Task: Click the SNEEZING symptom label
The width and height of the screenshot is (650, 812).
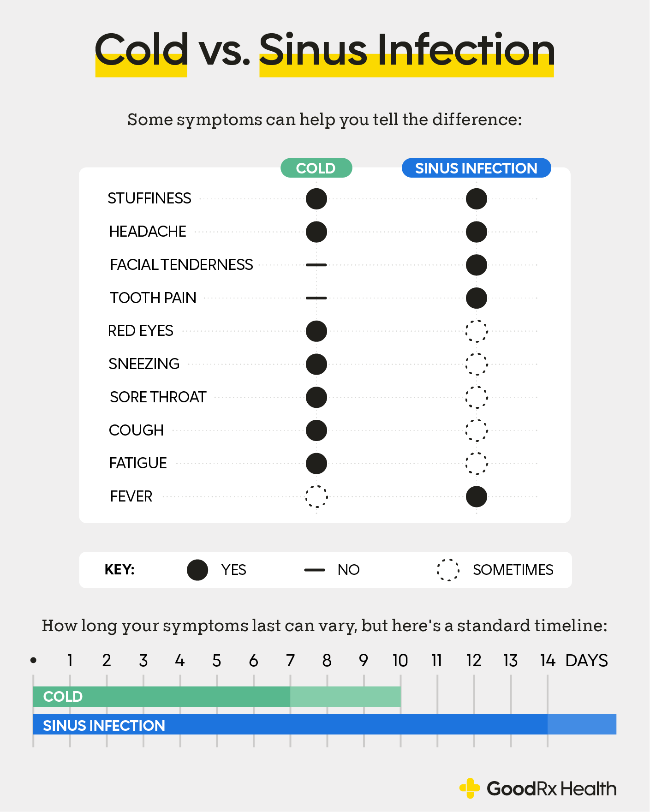Action: click(x=144, y=364)
